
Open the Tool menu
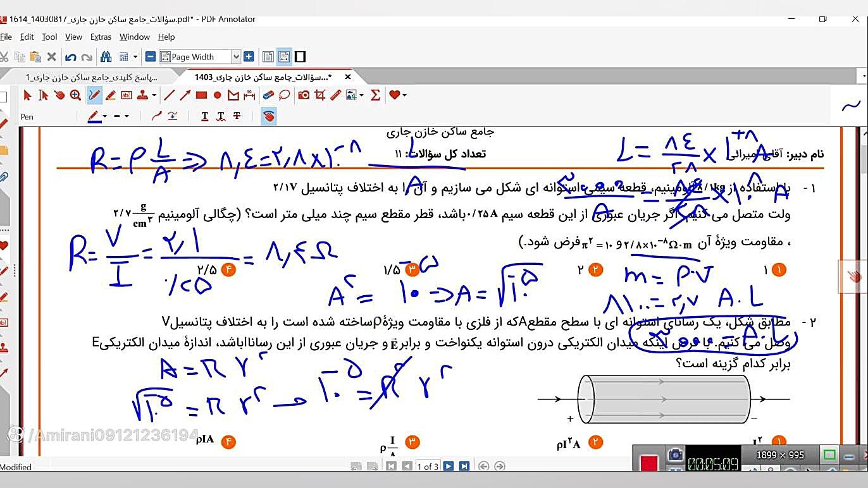point(49,37)
